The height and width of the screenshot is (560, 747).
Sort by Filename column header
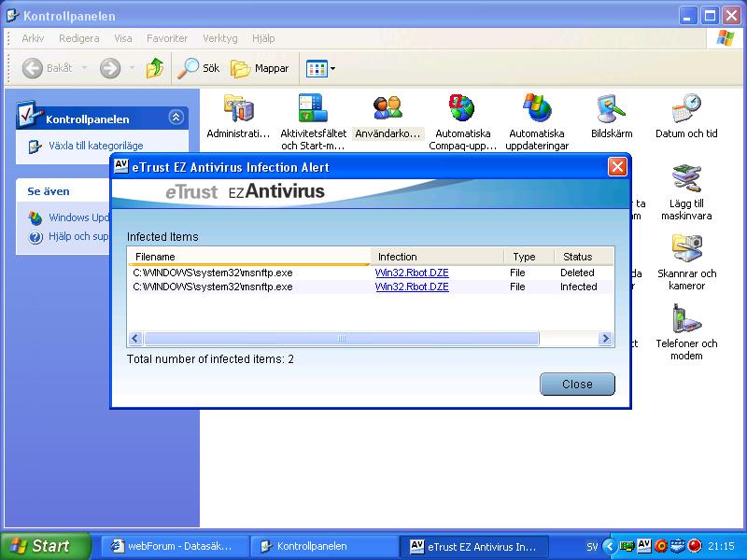pos(249,257)
